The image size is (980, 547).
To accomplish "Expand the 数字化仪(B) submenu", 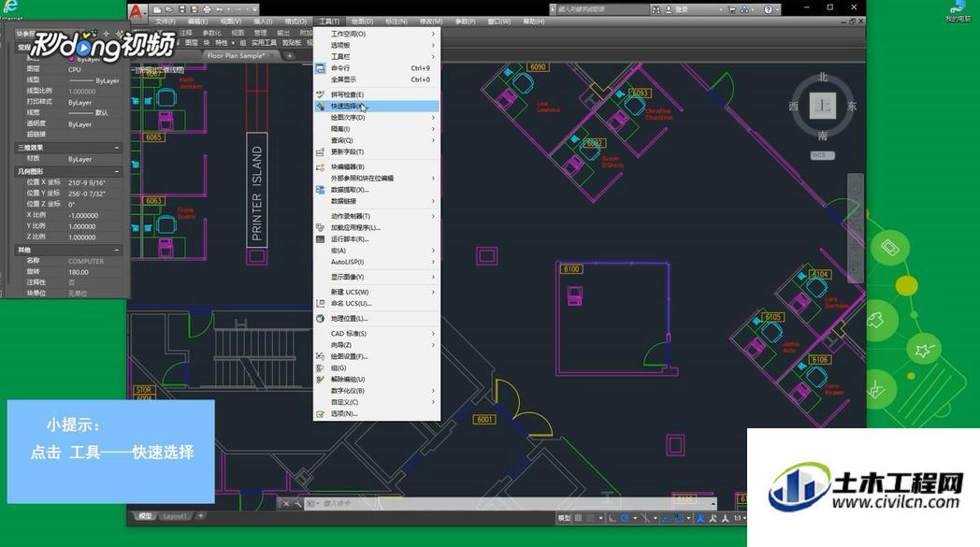I will tap(377, 391).
